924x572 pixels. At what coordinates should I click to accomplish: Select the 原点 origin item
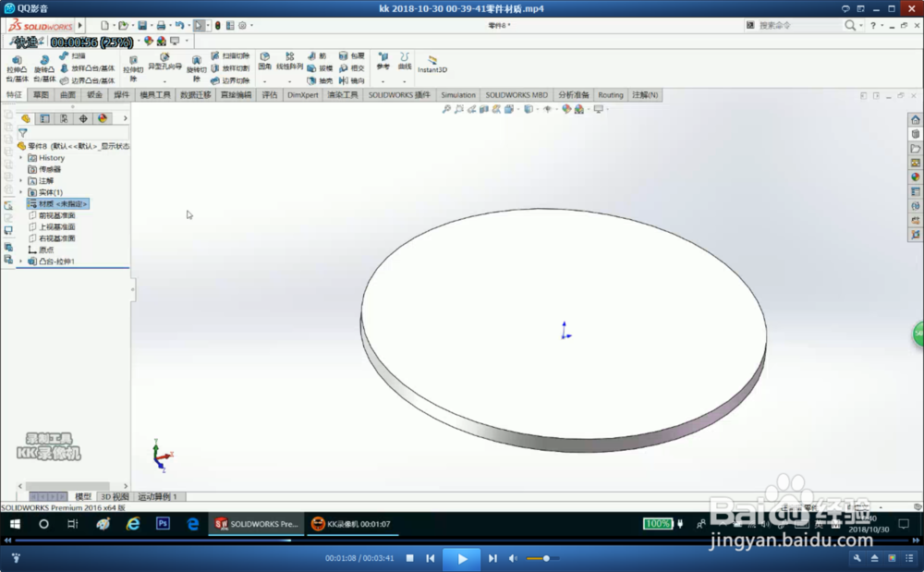point(42,249)
